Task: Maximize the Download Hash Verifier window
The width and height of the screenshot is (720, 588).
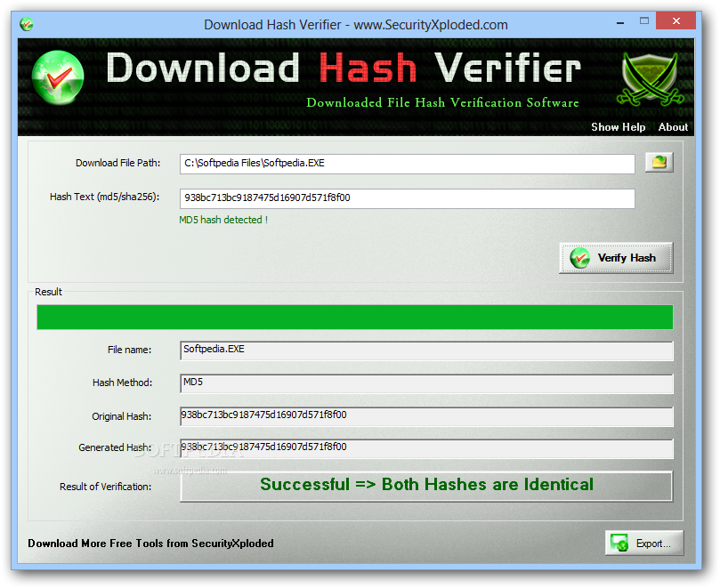Action: click(644, 20)
